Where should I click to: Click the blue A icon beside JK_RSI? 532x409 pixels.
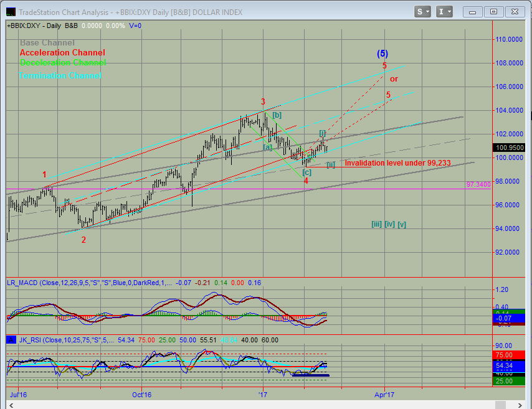coord(11,340)
